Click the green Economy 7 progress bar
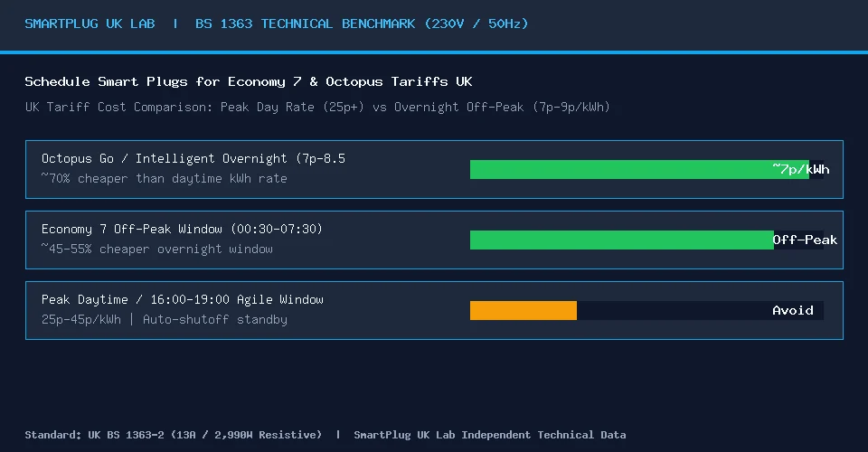The width and height of the screenshot is (868, 452). [x=622, y=240]
